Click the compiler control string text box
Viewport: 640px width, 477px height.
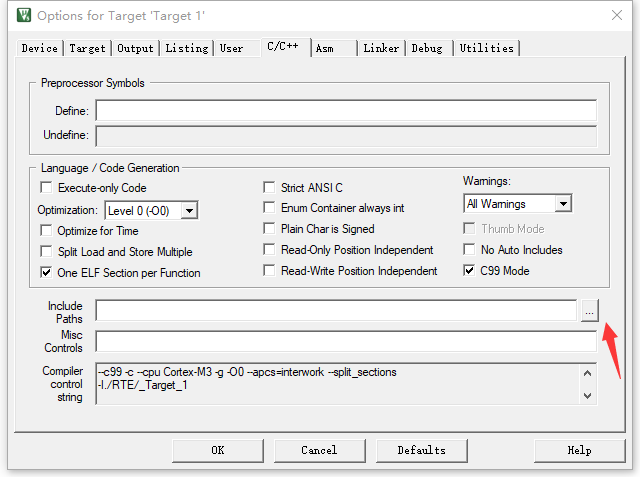pos(346,384)
